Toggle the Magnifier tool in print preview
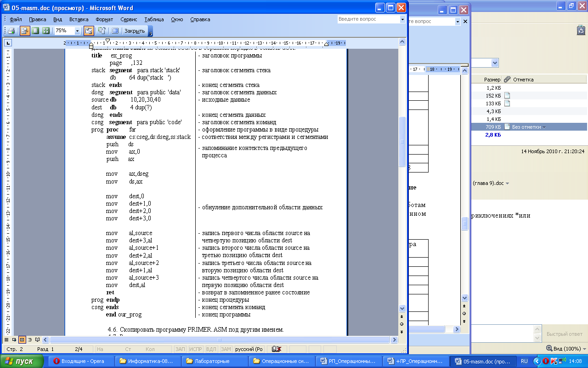 click(24, 31)
